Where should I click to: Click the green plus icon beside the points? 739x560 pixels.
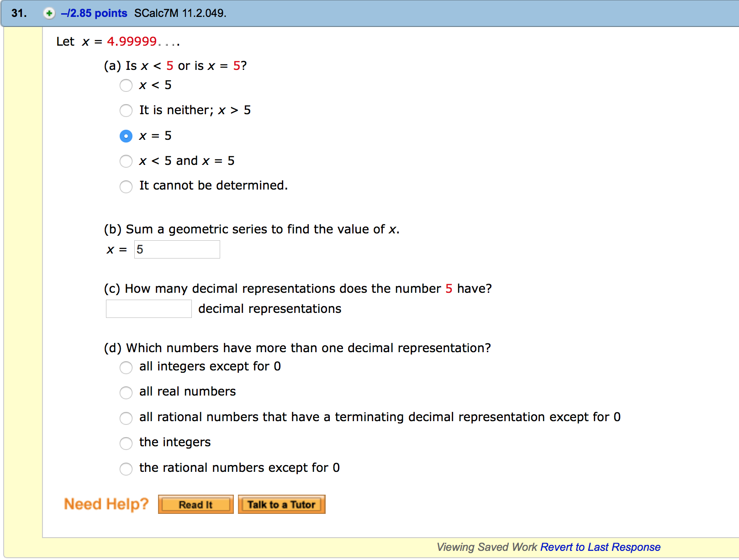[x=48, y=13]
